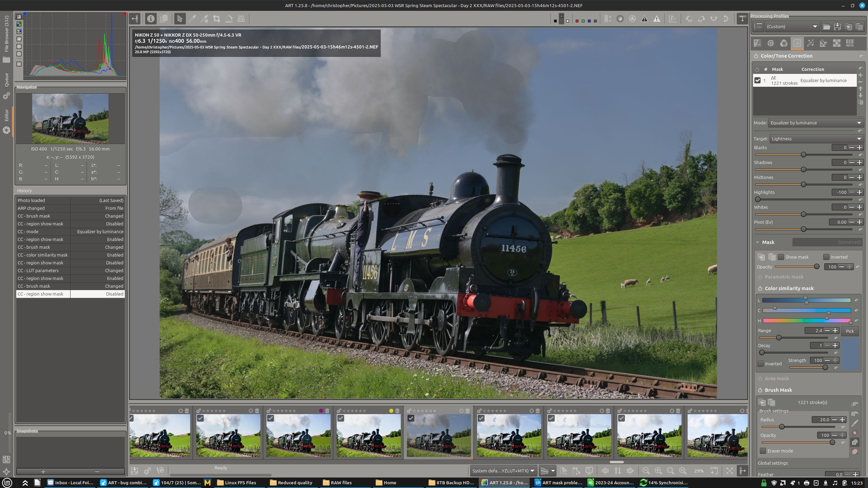Toggle clipped shadows indicator triangle
The height and width of the screenshot is (488, 868).
(645, 19)
